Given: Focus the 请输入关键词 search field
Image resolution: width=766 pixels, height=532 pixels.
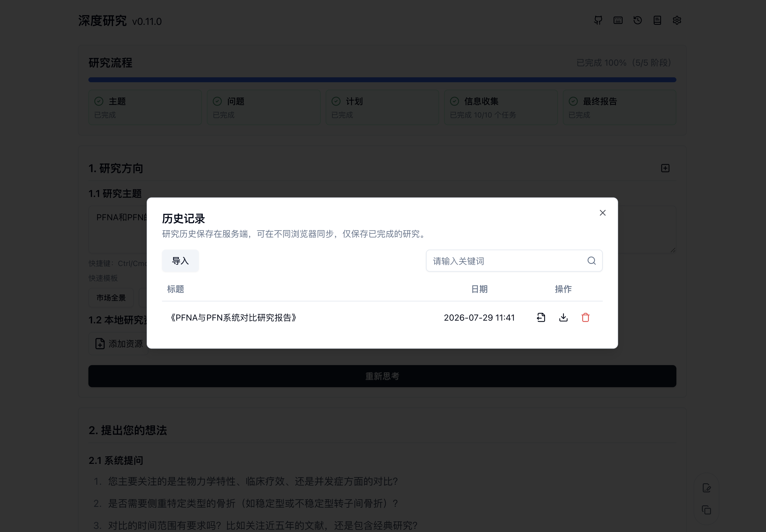Looking at the screenshot, I should point(514,261).
